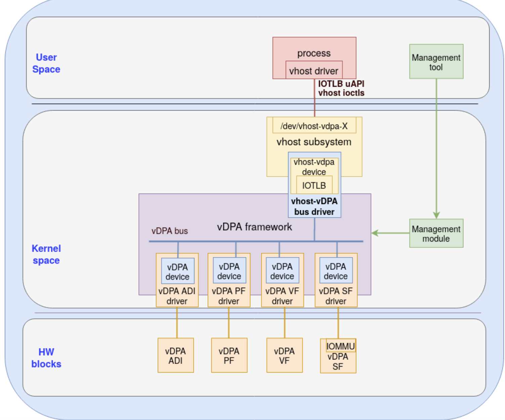This screenshot has width=505, height=420.
Task: Select the Management tool box
Action: click(x=435, y=61)
